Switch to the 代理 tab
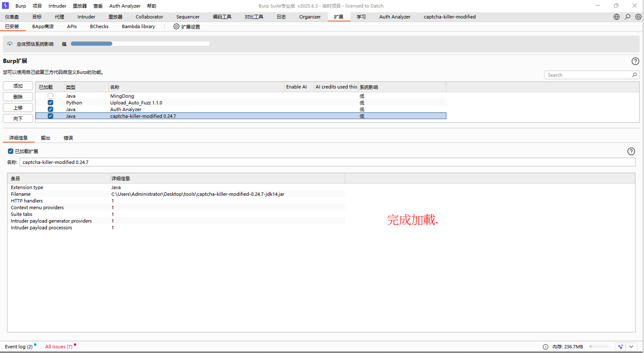Screen dimensions: 644x353 [x=59, y=17]
